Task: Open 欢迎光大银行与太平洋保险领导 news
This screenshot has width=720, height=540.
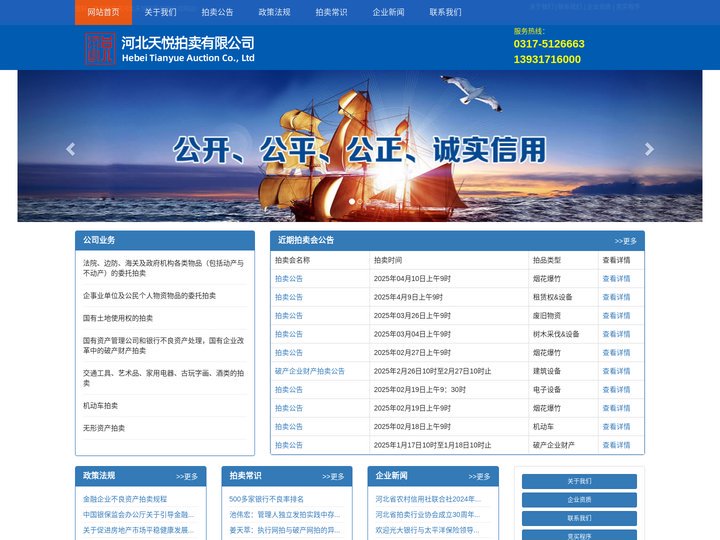Action: [428, 530]
